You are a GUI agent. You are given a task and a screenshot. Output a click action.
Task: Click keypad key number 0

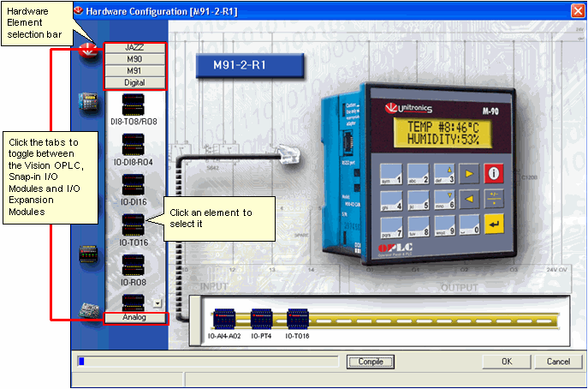pos(470,224)
